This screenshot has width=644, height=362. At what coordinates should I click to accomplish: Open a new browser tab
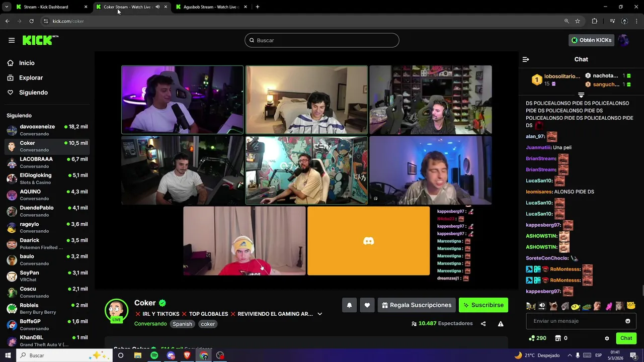click(258, 7)
